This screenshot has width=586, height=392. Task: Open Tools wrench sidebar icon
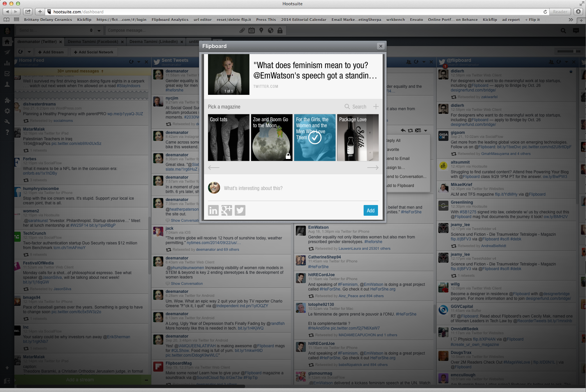[x=7, y=122]
